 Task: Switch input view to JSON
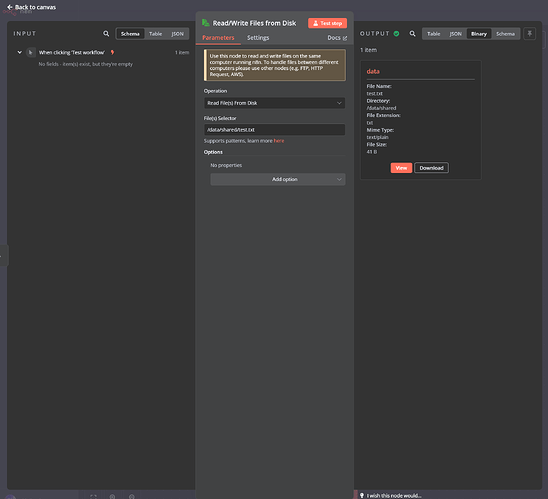tap(177, 34)
